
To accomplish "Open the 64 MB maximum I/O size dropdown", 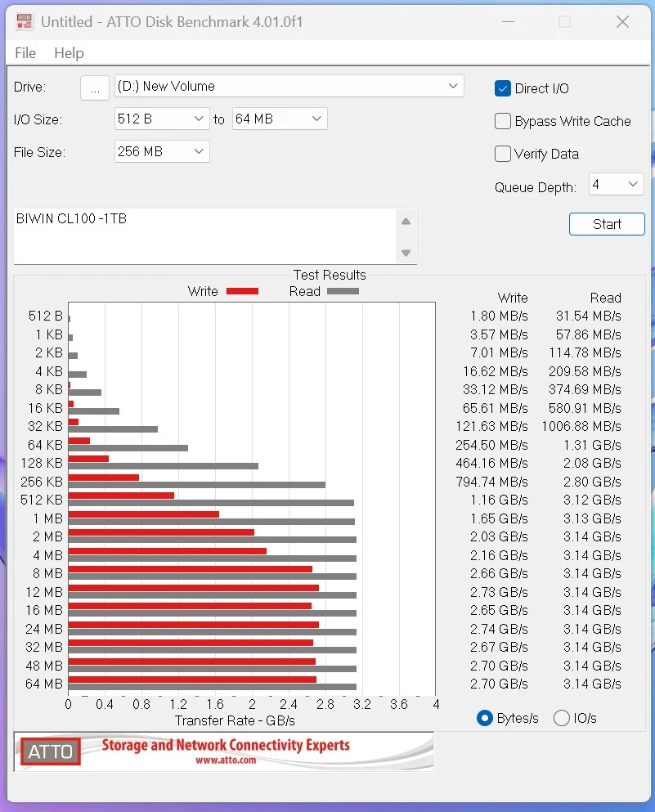I will pyautogui.click(x=280, y=119).
